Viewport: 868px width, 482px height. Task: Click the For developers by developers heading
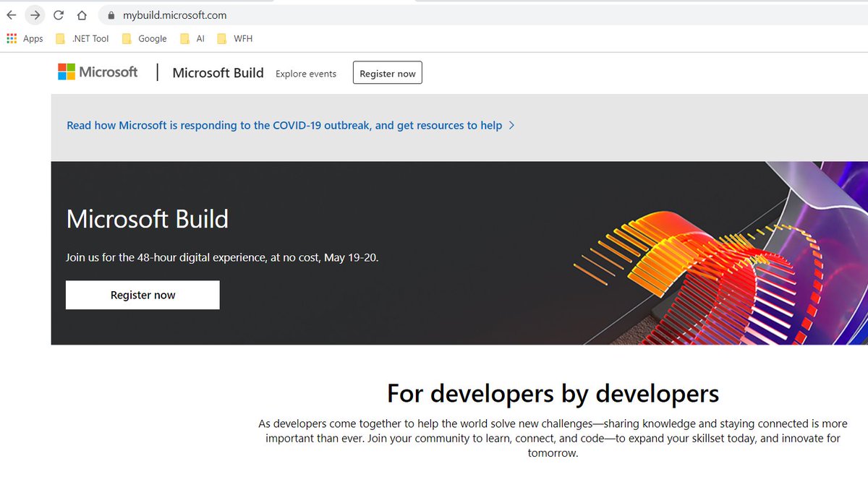(553, 394)
